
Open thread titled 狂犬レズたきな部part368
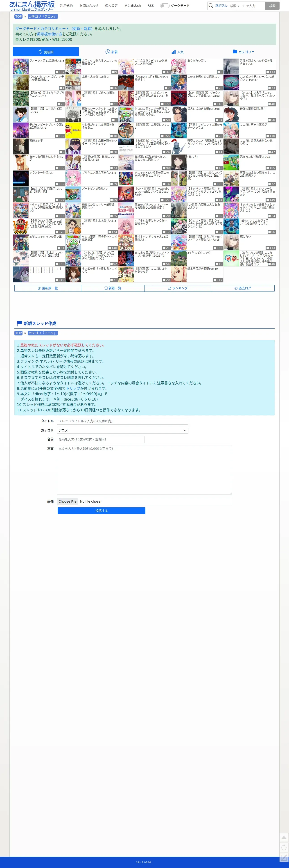point(203,109)
